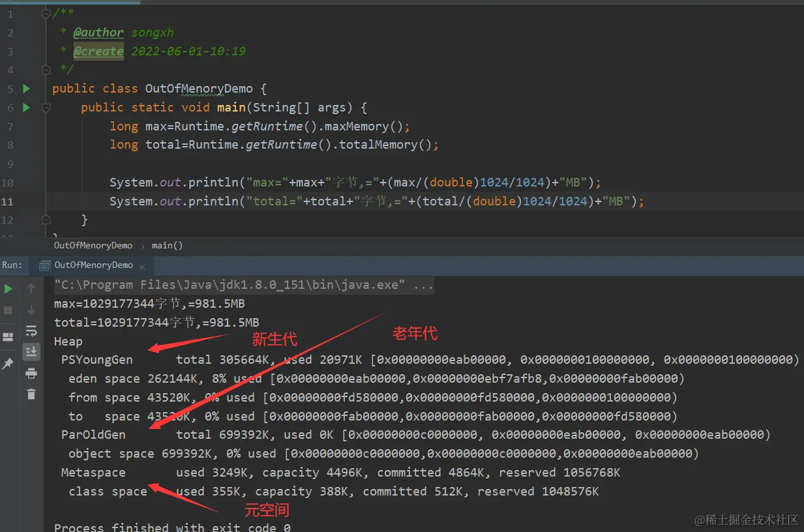Open main() breadcrumb
The height and width of the screenshot is (532, 804).
pyautogui.click(x=167, y=246)
